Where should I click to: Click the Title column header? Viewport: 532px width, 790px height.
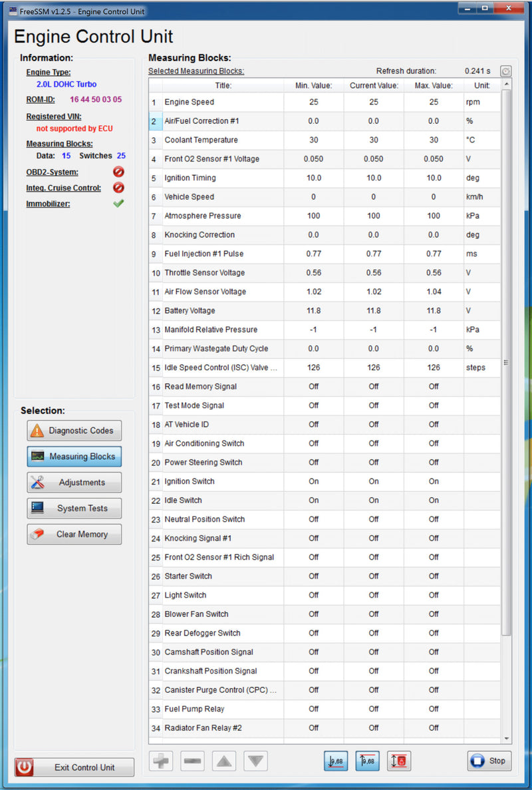click(223, 86)
